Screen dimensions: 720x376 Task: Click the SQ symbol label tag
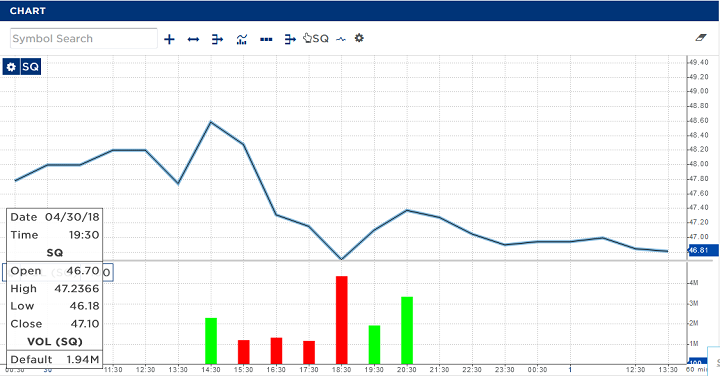point(31,67)
